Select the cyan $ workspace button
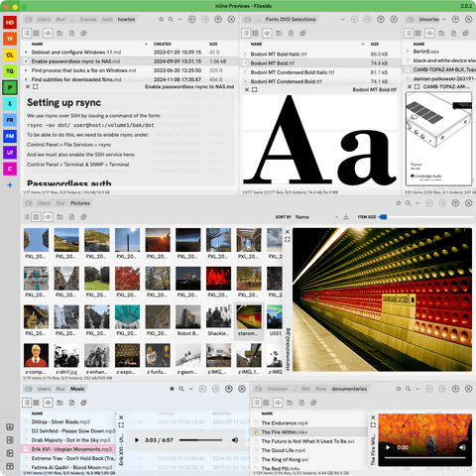 point(10,104)
